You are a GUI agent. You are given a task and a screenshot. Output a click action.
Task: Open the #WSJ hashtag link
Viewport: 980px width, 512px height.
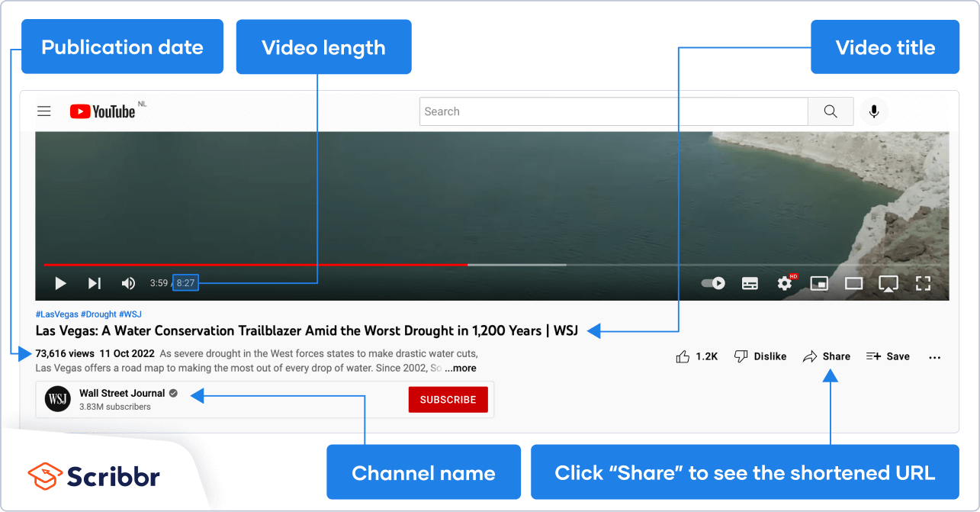click(x=130, y=314)
